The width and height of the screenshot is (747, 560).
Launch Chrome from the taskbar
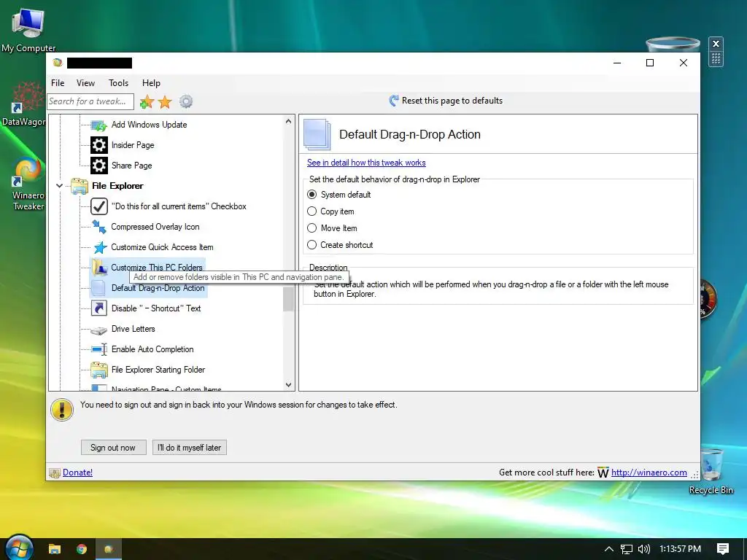pos(82,549)
